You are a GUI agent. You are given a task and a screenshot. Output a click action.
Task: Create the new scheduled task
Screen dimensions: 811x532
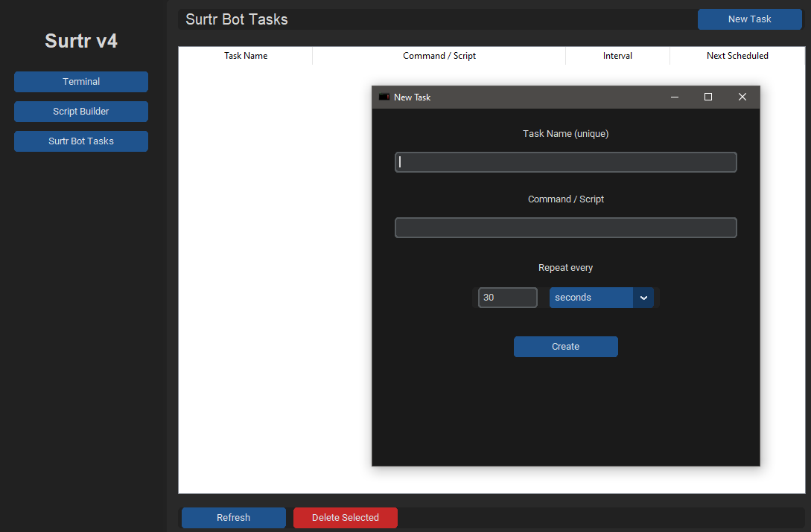coord(565,346)
